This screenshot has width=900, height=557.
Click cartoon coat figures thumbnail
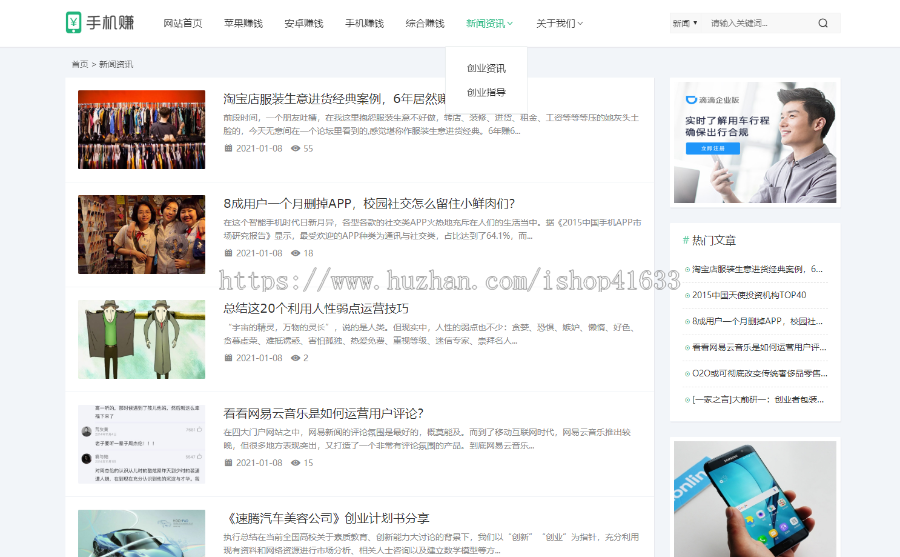click(141, 339)
